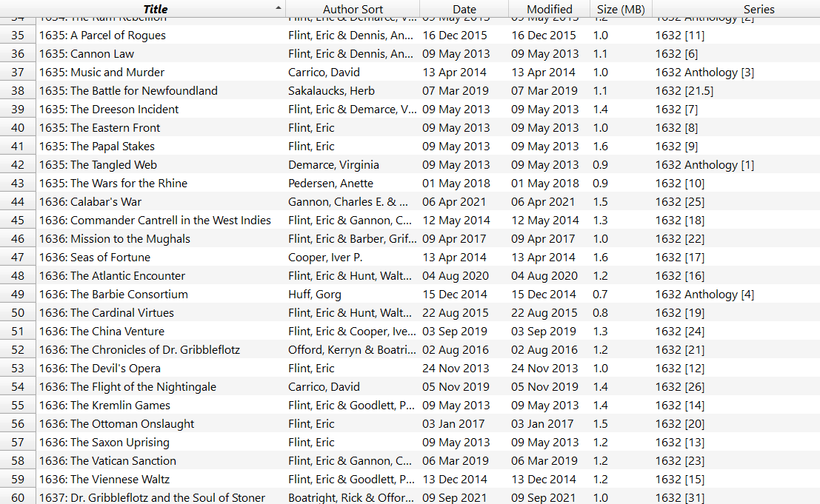The image size is (820, 504).
Task: Sort by Author Sort column header
Action: 353,9
